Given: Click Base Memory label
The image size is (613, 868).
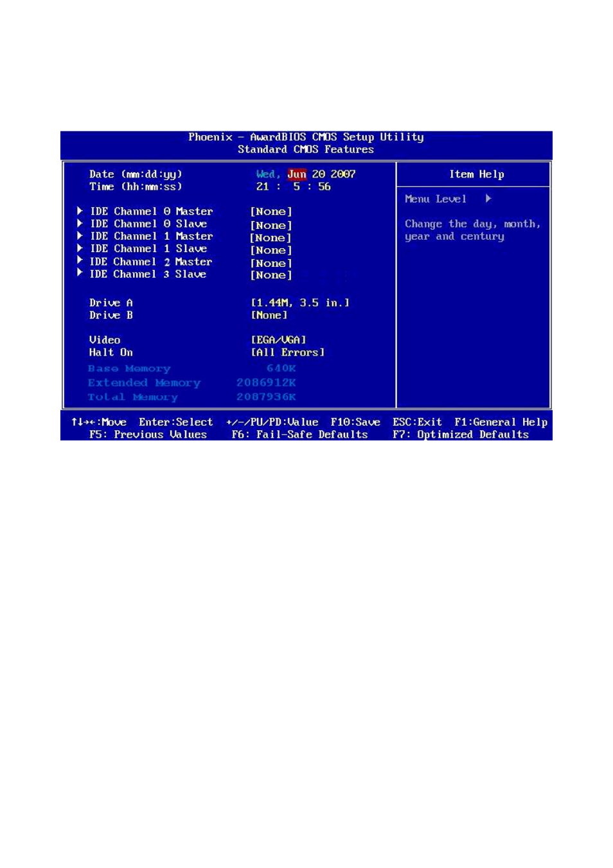Looking at the screenshot, I should click(x=129, y=368).
